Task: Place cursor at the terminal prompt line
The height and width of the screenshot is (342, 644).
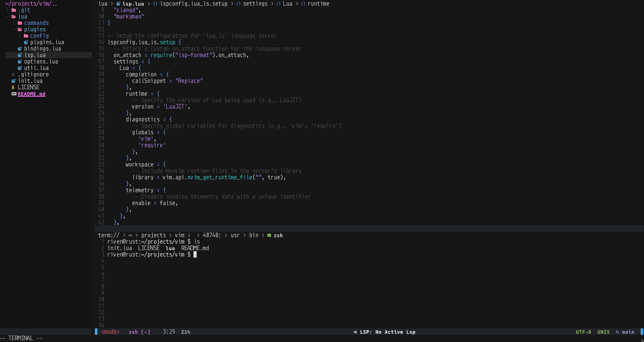Action: 195,255
